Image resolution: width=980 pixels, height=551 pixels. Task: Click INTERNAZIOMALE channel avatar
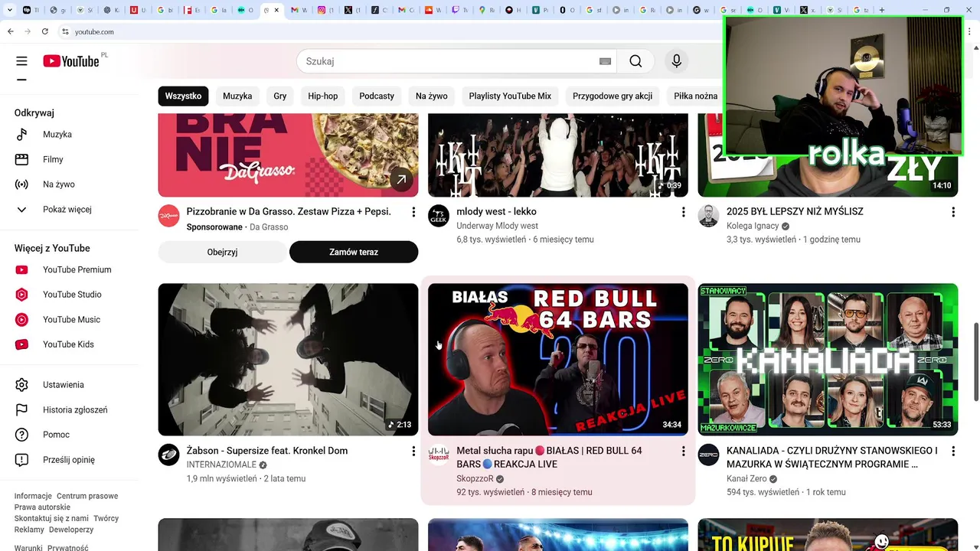(x=169, y=455)
